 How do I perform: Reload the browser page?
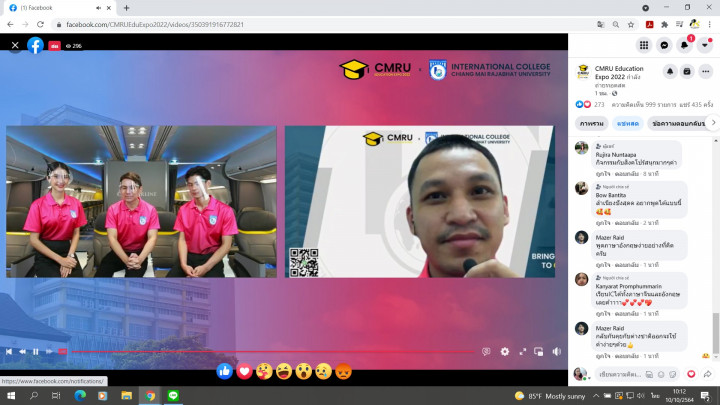tap(40, 24)
